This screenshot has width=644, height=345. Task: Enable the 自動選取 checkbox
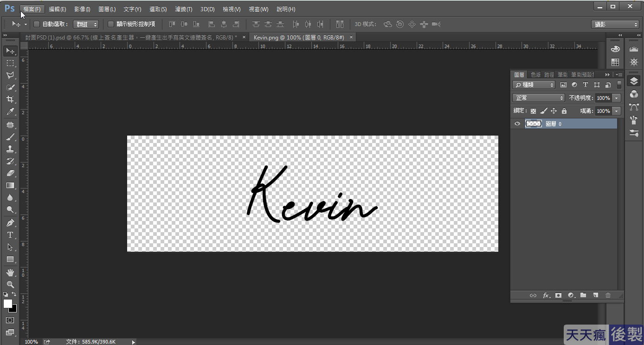37,24
